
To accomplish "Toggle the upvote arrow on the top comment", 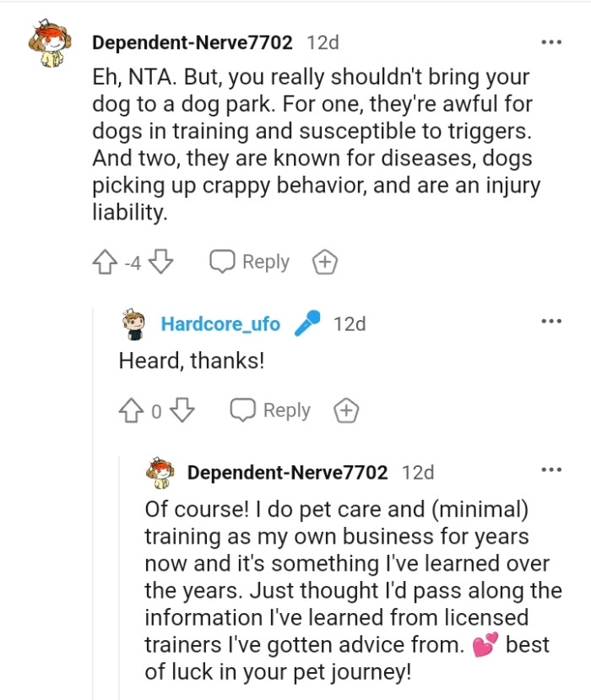I will (x=103, y=262).
